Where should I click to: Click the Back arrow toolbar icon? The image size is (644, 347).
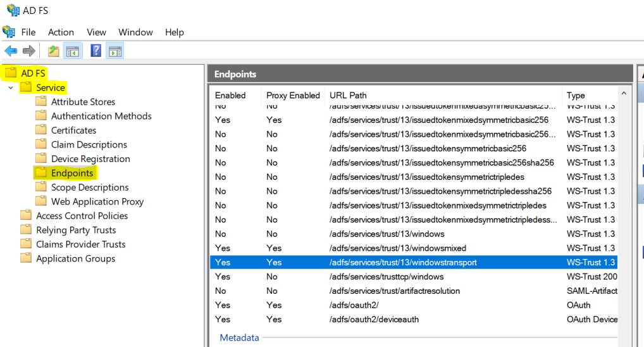click(11, 51)
